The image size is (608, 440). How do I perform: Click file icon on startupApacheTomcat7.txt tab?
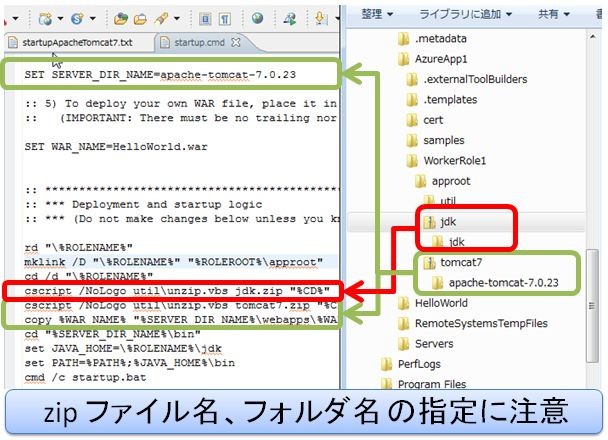click(x=13, y=42)
